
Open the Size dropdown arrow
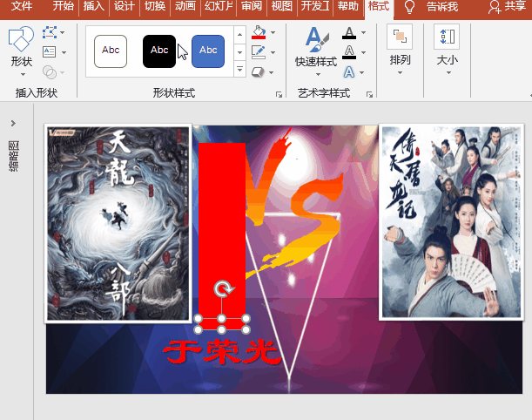448,73
